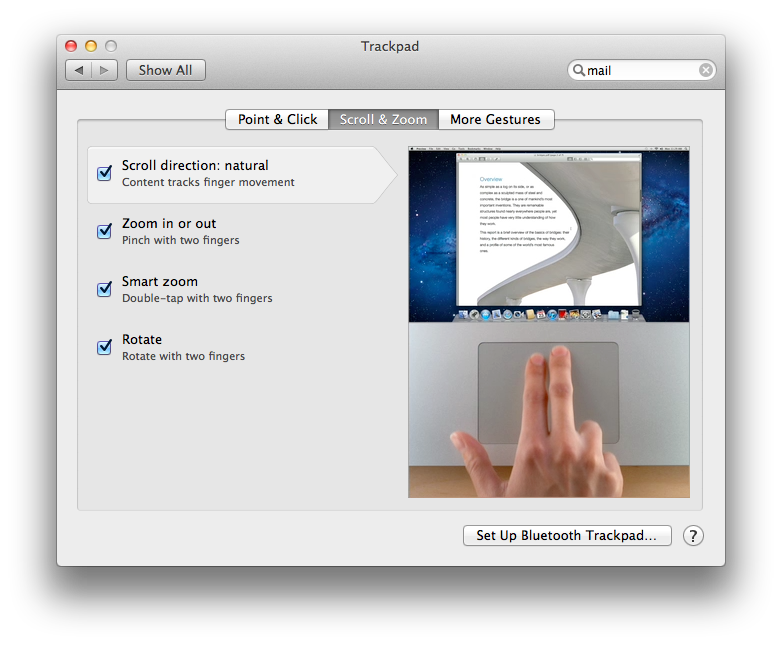Image resolution: width=782 pixels, height=645 pixels.
Task: Click the Show All button
Action: pos(166,70)
